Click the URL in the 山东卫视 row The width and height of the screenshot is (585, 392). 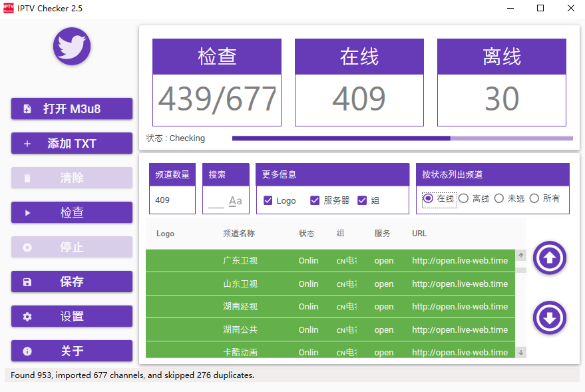tap(460, 284)
